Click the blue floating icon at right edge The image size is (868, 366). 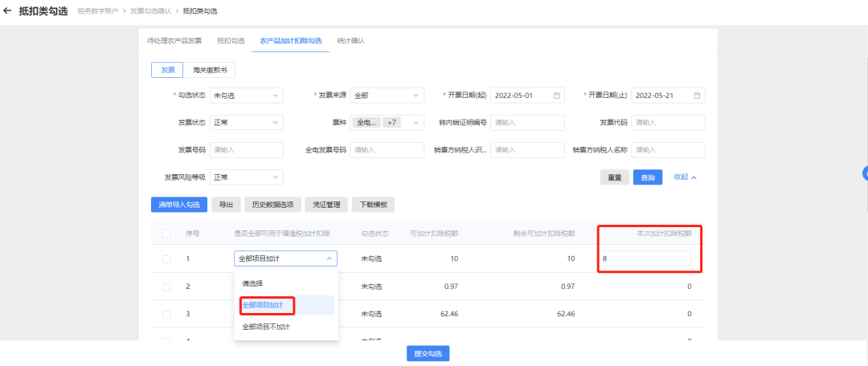coord(866,173)
